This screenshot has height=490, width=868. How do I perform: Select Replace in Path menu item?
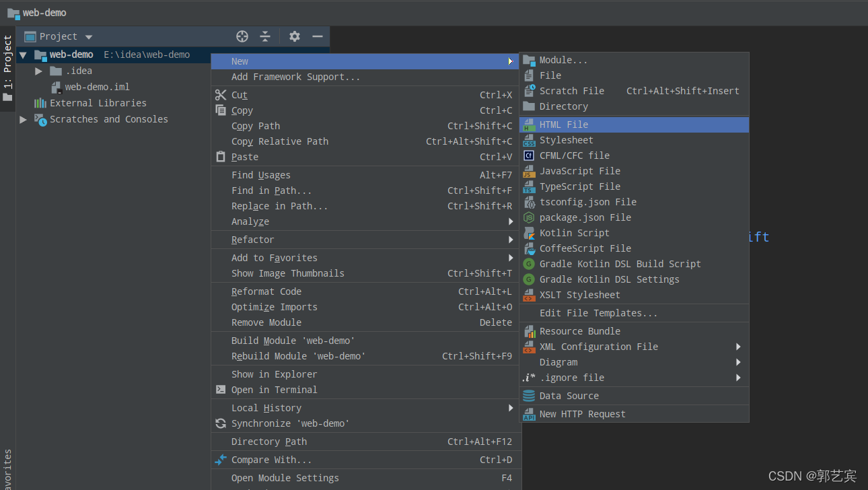365,206
